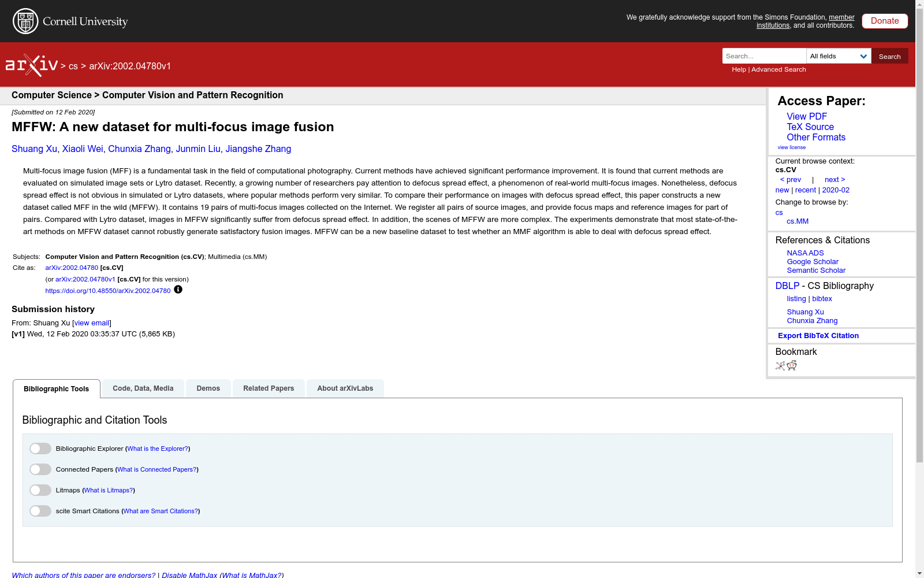Select the Demos tab
The height and width of the screenshot is (578, 924).
[x=208, y=388]
